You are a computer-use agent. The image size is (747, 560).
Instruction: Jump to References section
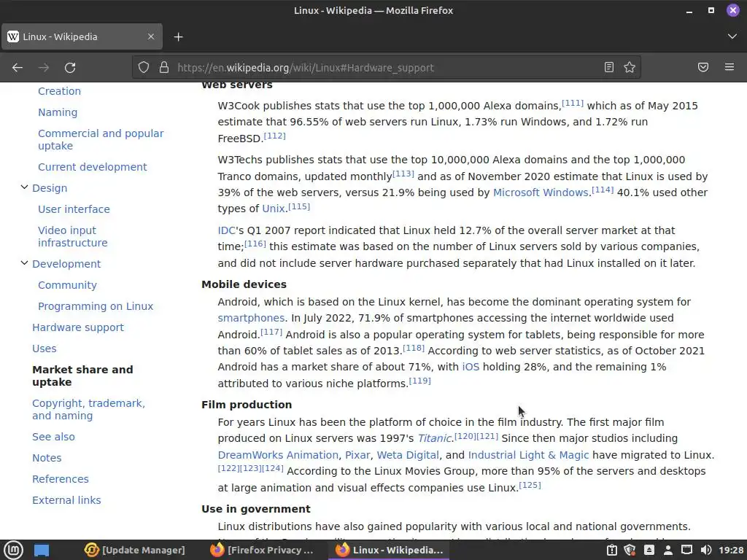click(61, 479)
